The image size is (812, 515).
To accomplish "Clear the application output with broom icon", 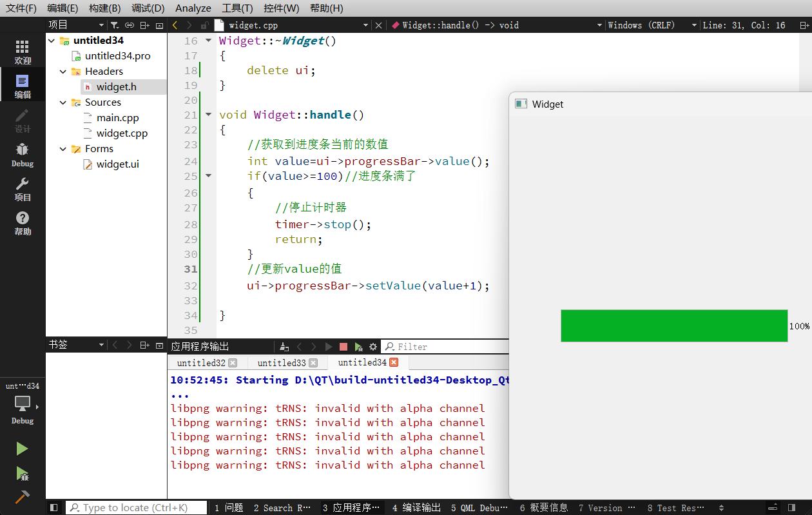I will pos(284,347).
